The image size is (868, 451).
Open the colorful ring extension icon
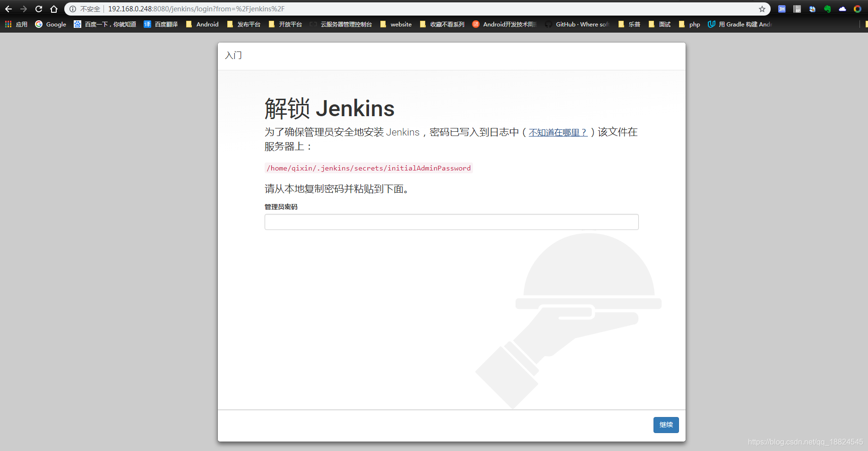[858, 9]
